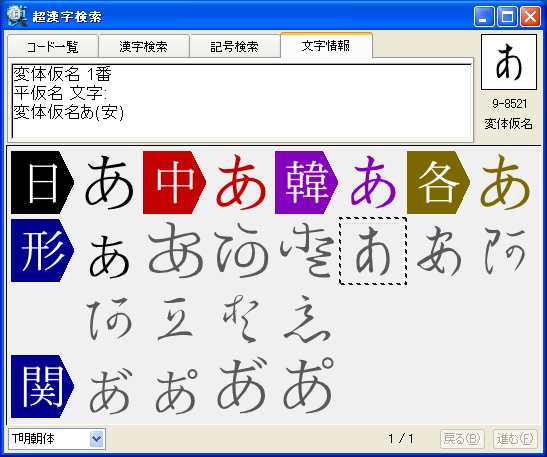The height and width of the screenshot is (457, 547).
Task: Switch to the コード一覧 tab
Action: click(x=53, y=46)
